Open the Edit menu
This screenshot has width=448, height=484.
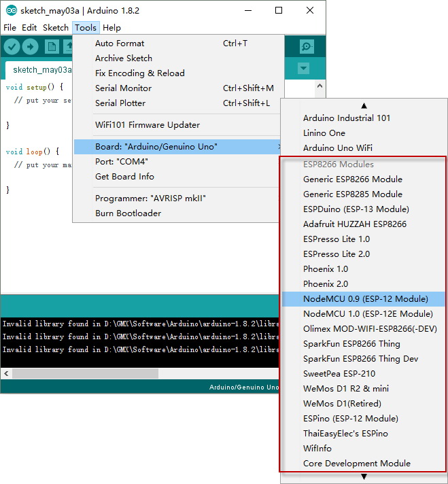(x=29, y=28)
